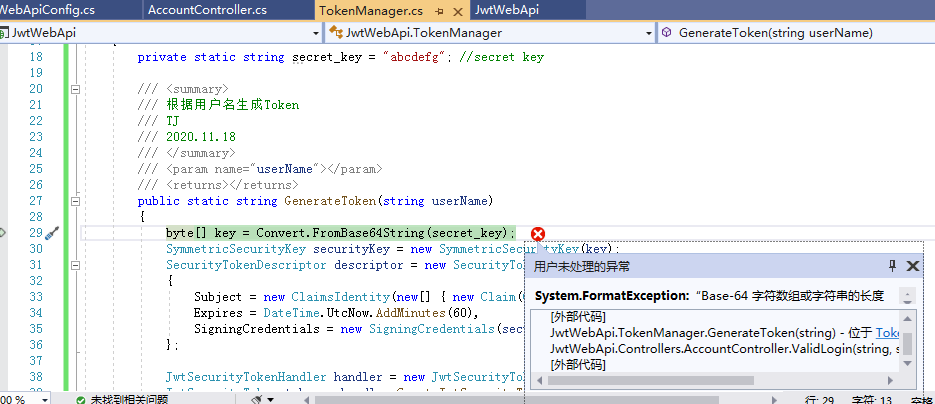Click line number 18 in the gutter
This screenshot has width=935, height=404.
(x=35, y=57)
